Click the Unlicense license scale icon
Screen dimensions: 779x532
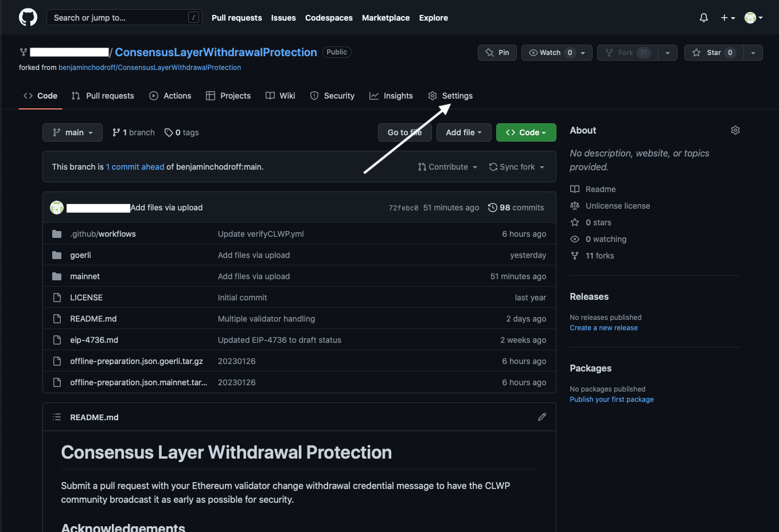click(575, 206)
